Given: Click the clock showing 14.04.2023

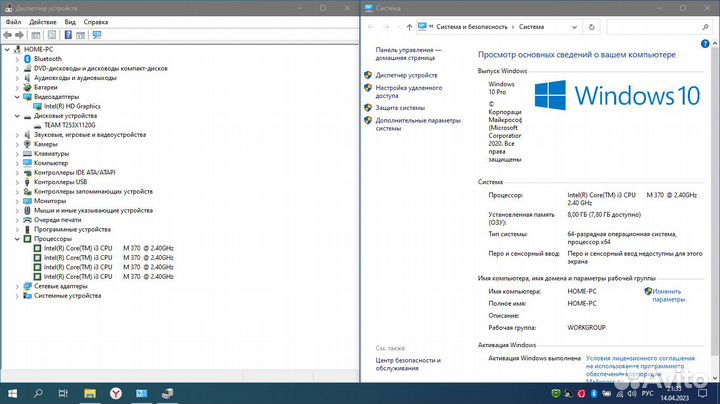Looking at the screenshot, I should [674, 393].
